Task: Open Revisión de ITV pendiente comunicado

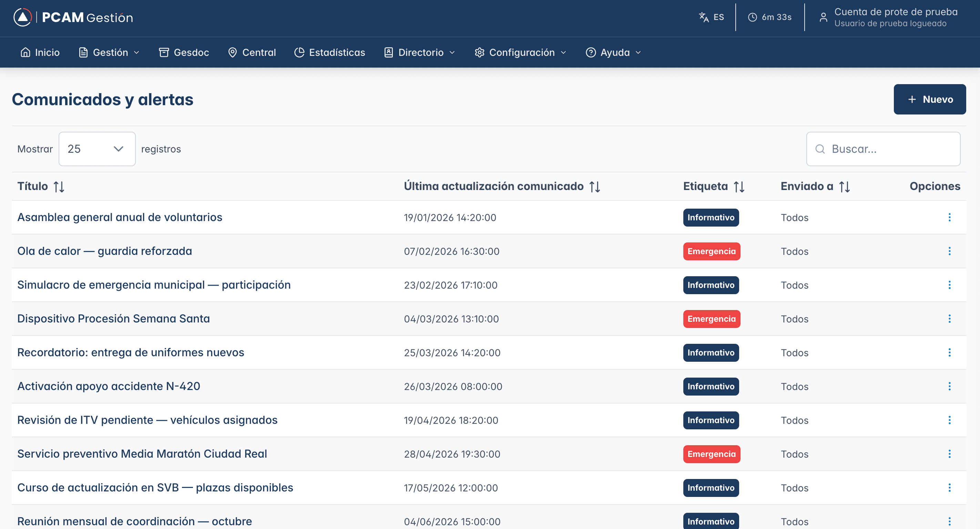Action: [147, 420]
